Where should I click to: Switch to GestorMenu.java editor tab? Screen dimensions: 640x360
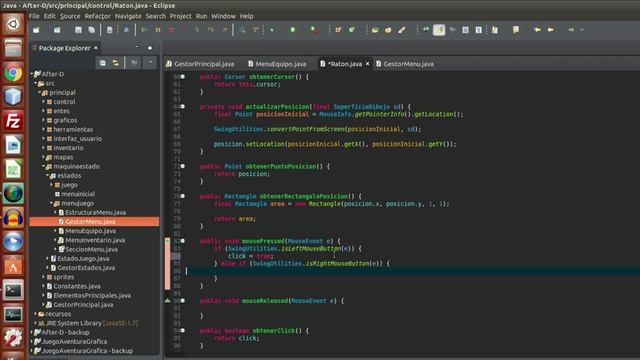click(x=405, y=64)
